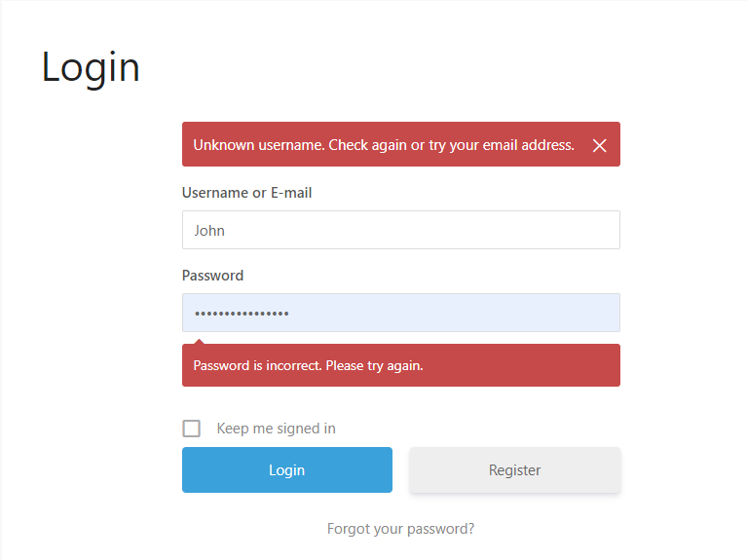Click the "Password is incorrect" error message
This screenshot has height=560, width=747.
[x=308, y=366]
